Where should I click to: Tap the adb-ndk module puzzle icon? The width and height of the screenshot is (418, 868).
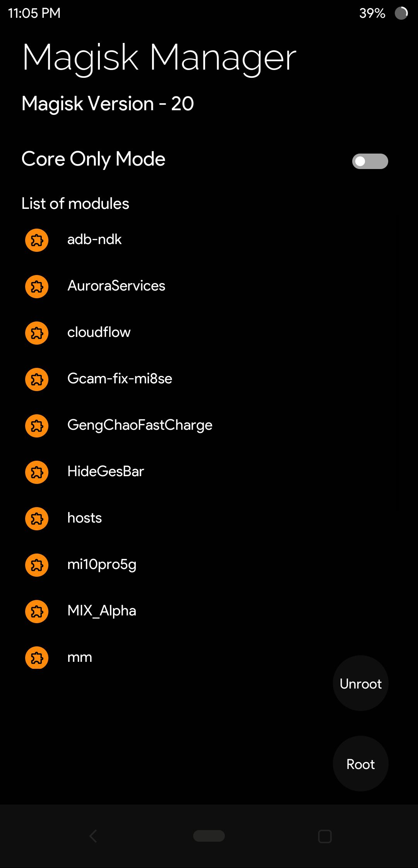pos(37,240)
